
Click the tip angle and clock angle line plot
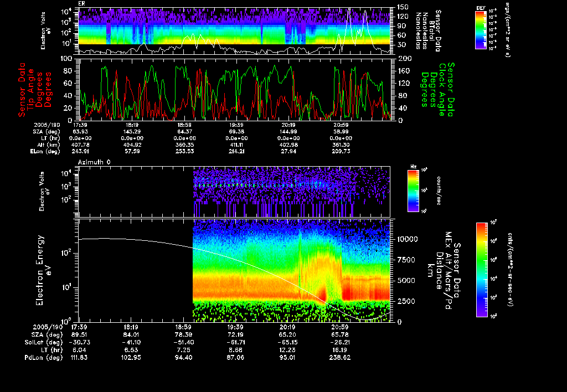(x=234, y=89)
